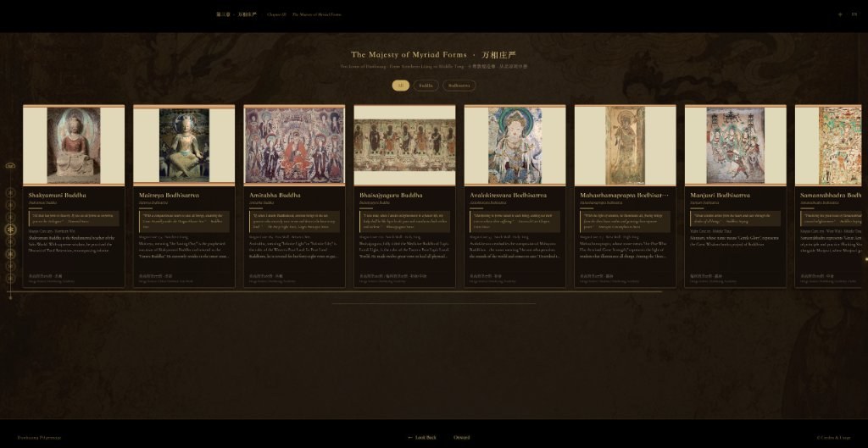Open the Avalokitesvara Bodhisattva painting image
868x448 pixels.
click(x=515, y=146)
